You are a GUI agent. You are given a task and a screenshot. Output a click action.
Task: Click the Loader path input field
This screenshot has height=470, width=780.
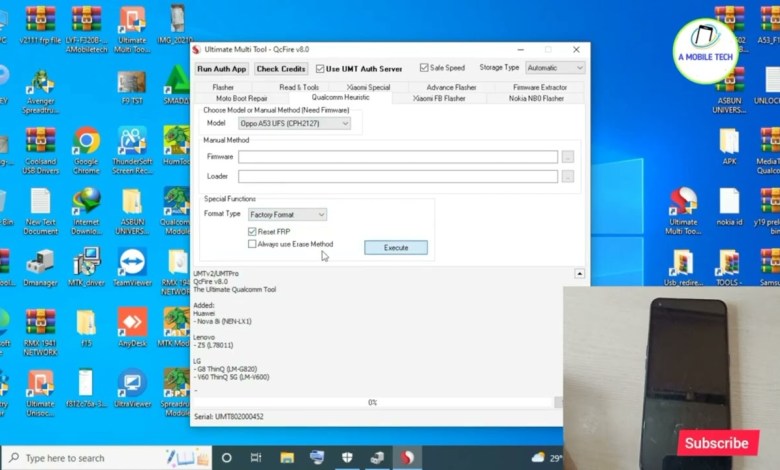coord(398,176)
